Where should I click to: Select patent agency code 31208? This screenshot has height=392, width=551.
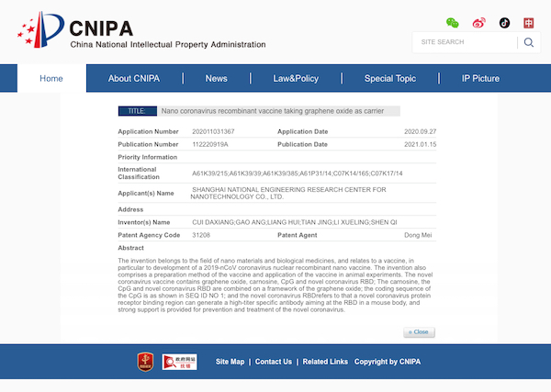(x=201, y=235)
